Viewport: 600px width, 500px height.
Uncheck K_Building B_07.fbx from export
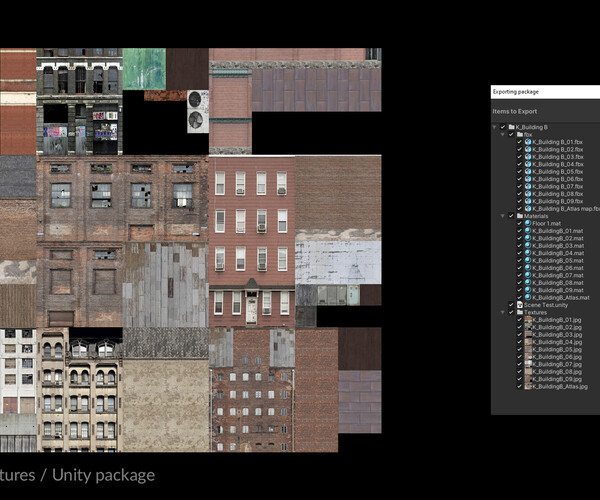click(x=519, y=186)
